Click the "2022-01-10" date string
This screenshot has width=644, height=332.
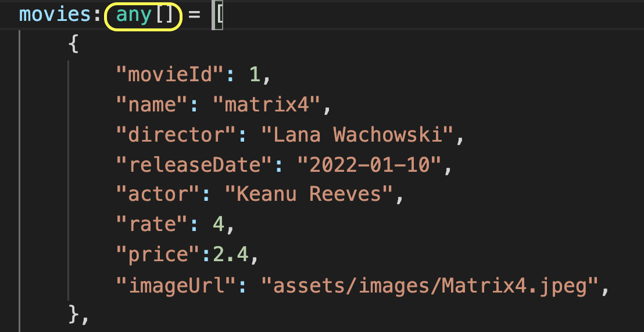point(369,165)
